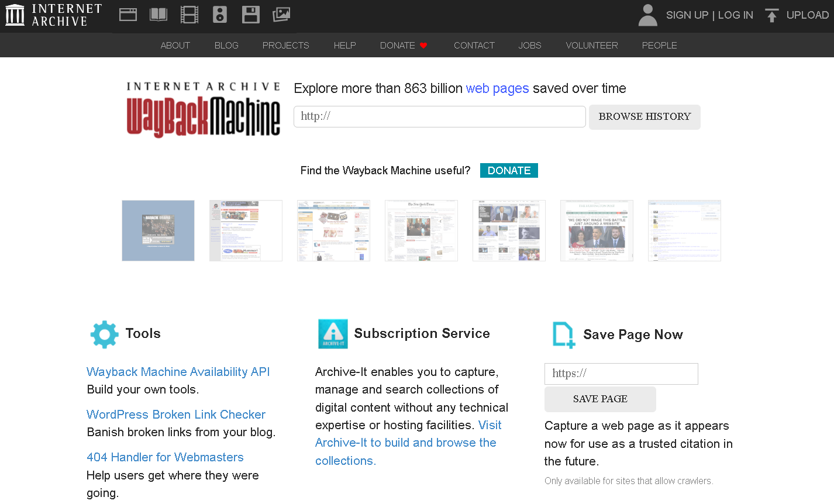This screenshot has width=834, height=504.
Task: Click the user avatar icon
Action: coord(648,15)
